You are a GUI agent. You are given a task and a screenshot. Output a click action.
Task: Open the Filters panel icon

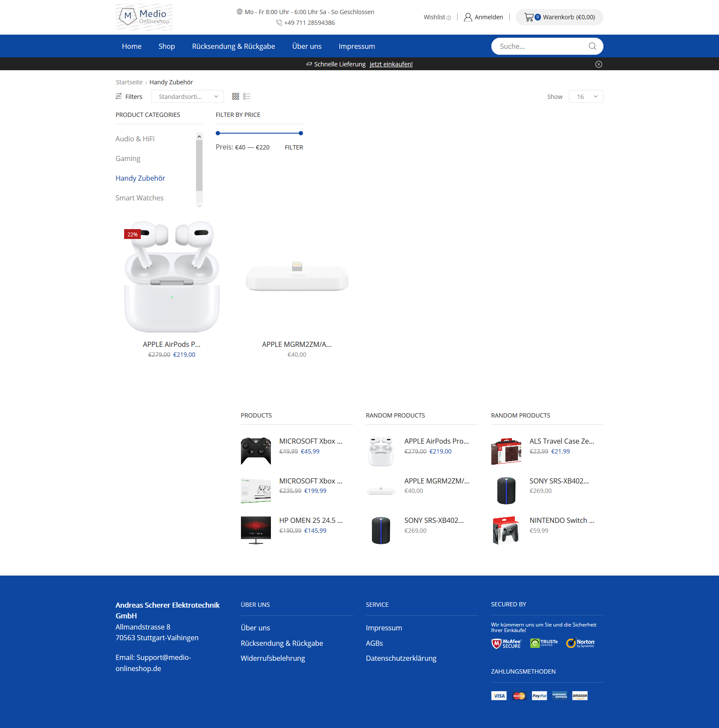pyautogui.click(x=119, y=96)
